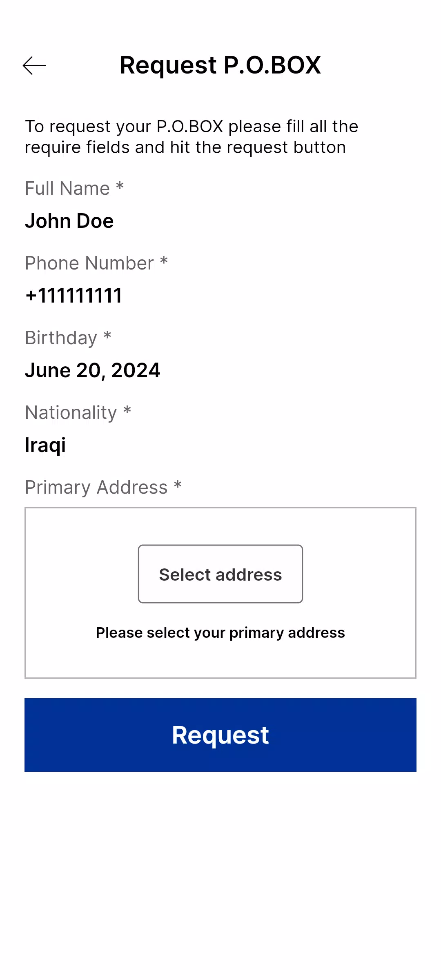Click the 'Please select your primary address' hint

pos(220,633)
